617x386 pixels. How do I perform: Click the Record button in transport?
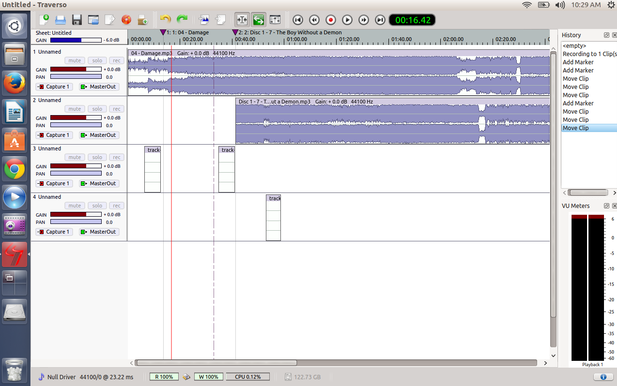[331, 20]
